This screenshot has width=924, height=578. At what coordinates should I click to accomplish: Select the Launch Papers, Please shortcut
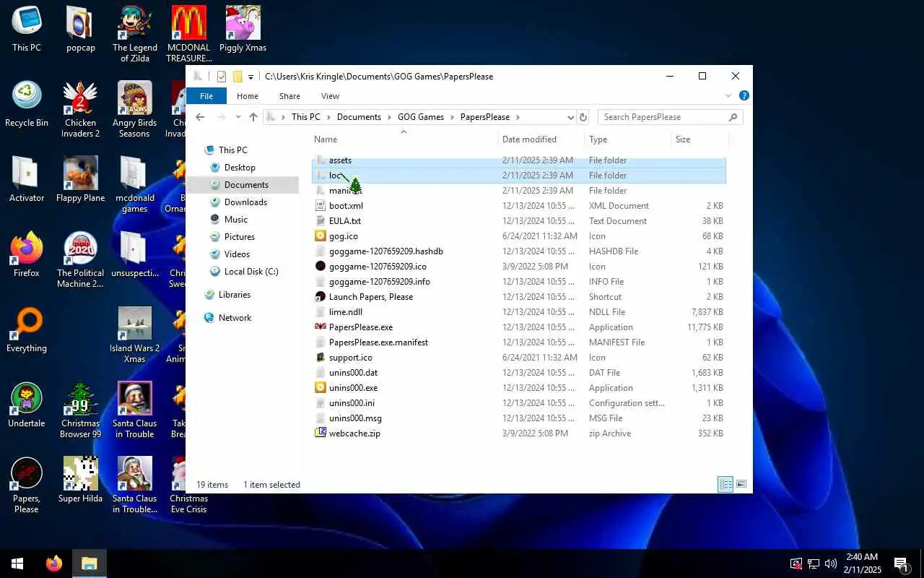click(370, 297)
